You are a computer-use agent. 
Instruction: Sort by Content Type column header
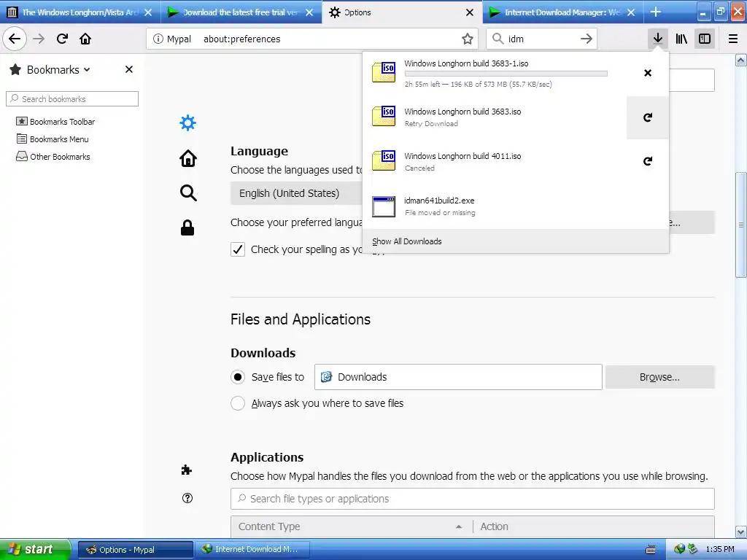tap(351, 526)
